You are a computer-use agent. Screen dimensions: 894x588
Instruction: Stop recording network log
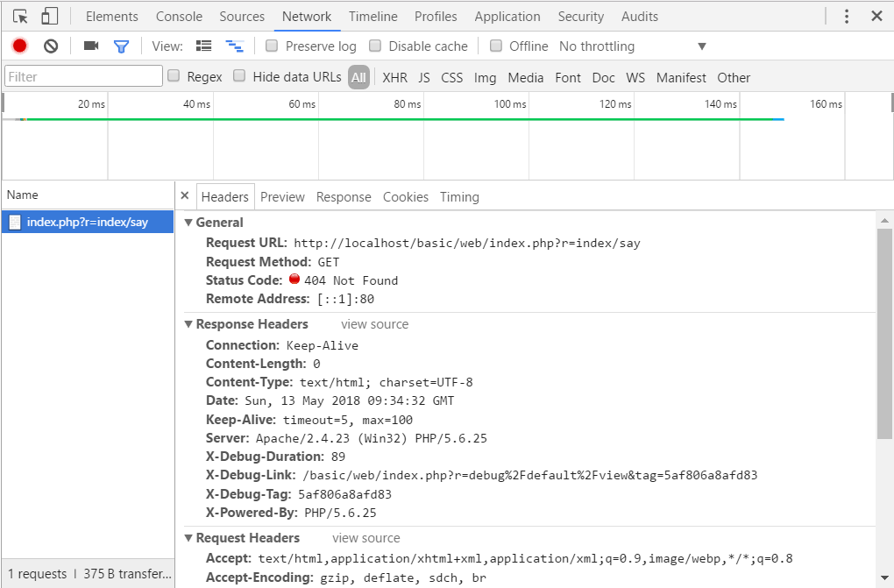20,46
